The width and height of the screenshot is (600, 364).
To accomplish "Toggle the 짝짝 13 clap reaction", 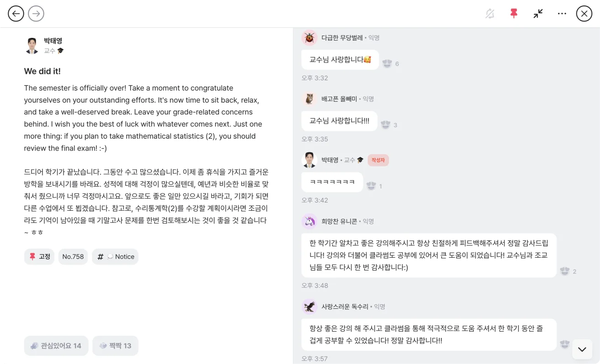I will click(x=116, y=345).
